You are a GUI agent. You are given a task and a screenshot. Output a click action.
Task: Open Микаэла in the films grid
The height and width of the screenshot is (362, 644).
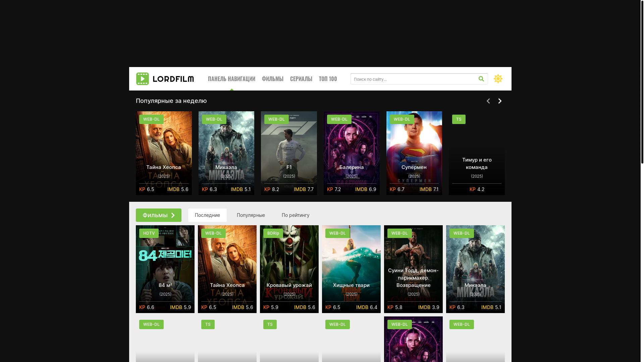click(475, 269)
